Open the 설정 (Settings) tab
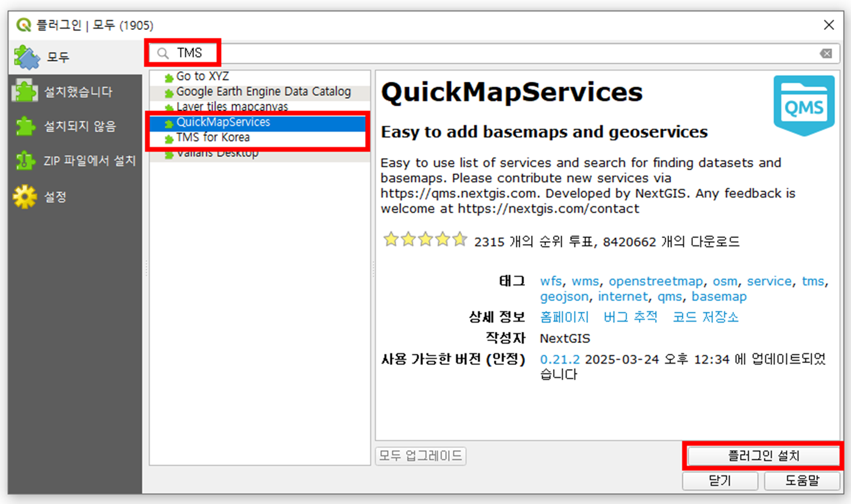Image resolution: width=851 pixels, height=504 pixels. click(75, 197)
